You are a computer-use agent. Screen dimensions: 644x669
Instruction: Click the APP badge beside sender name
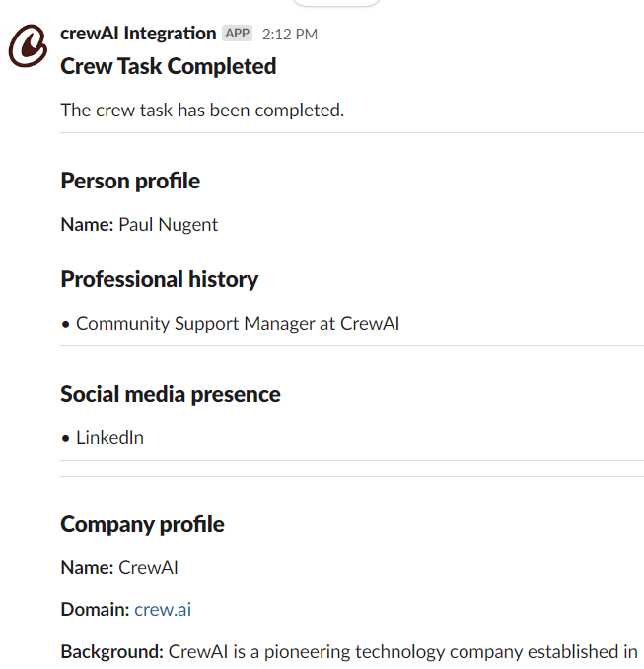point(237,34)
